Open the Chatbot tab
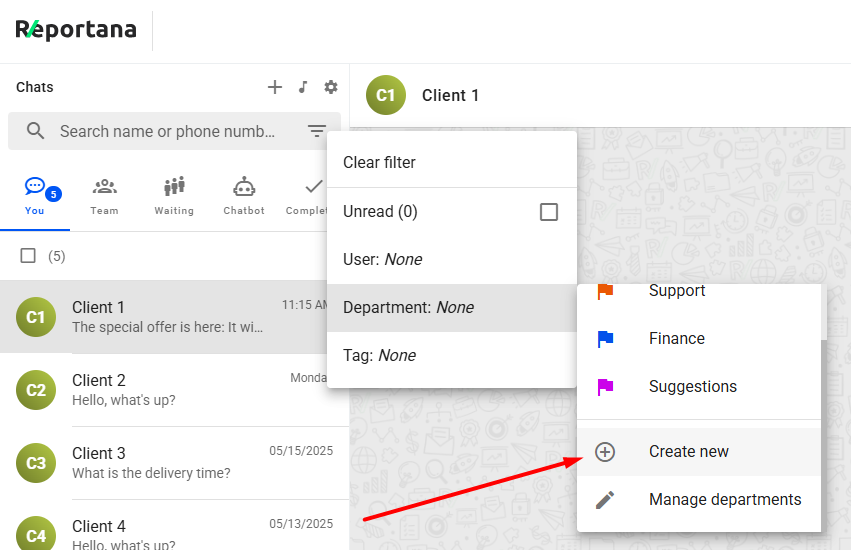 tap(244, 195)
